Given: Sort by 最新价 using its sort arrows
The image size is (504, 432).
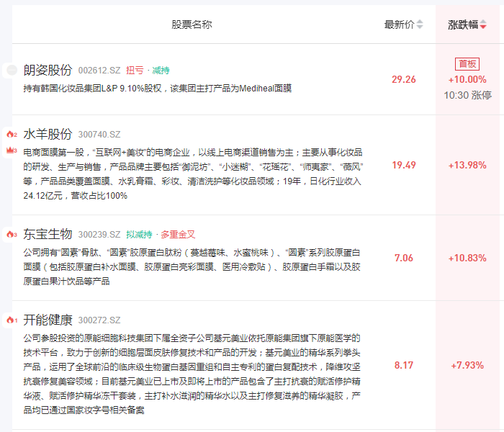Looking at the screenshot, I should [420, 24].
